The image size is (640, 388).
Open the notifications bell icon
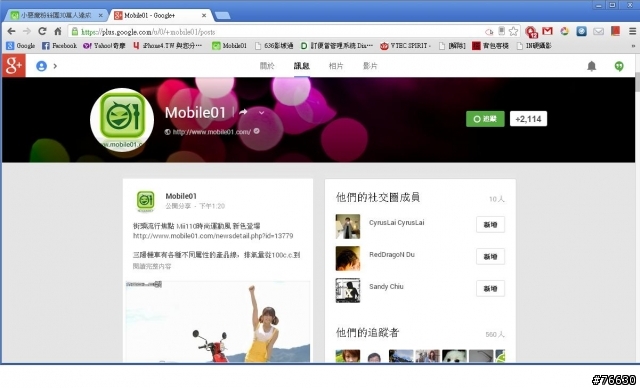point(591,66)
